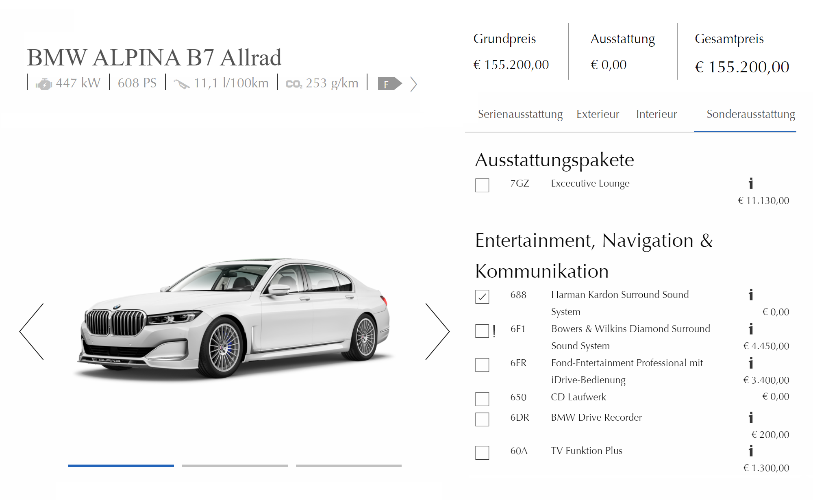This screenshot has height=504, width=813.
Task: Click the CO2 emissions icon
Action: click(x=294, y=84)
